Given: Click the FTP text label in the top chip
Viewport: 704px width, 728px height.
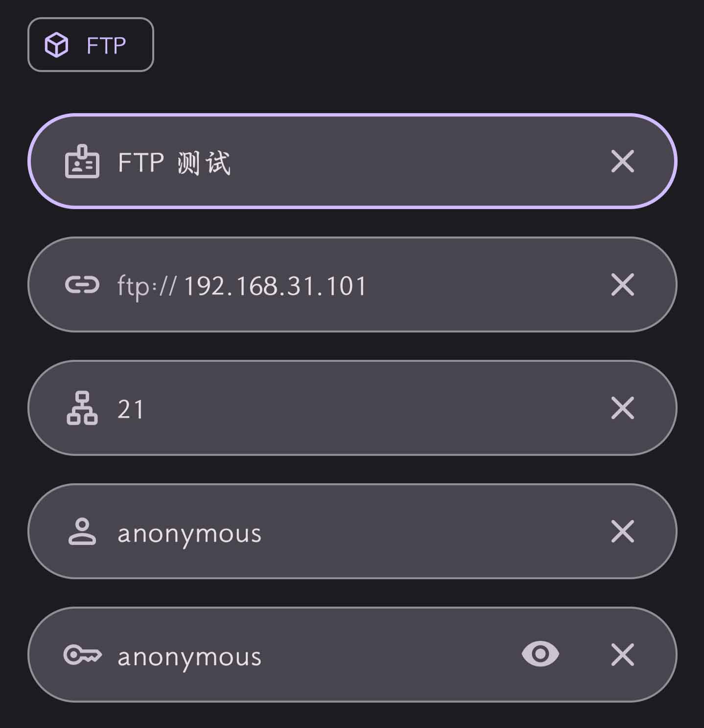Looking at the screenshot, I should coord(106,46).
